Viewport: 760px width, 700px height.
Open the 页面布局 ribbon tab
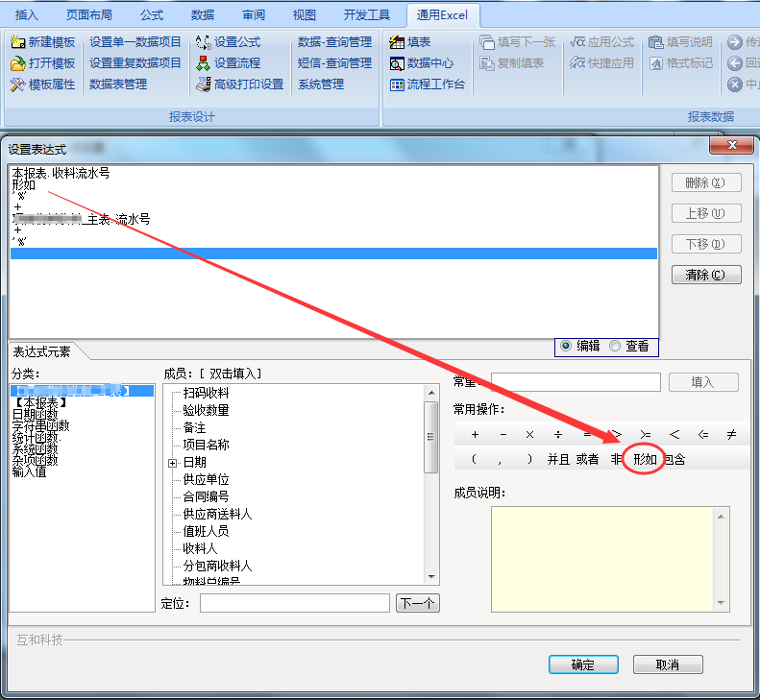tap(89, 15)
